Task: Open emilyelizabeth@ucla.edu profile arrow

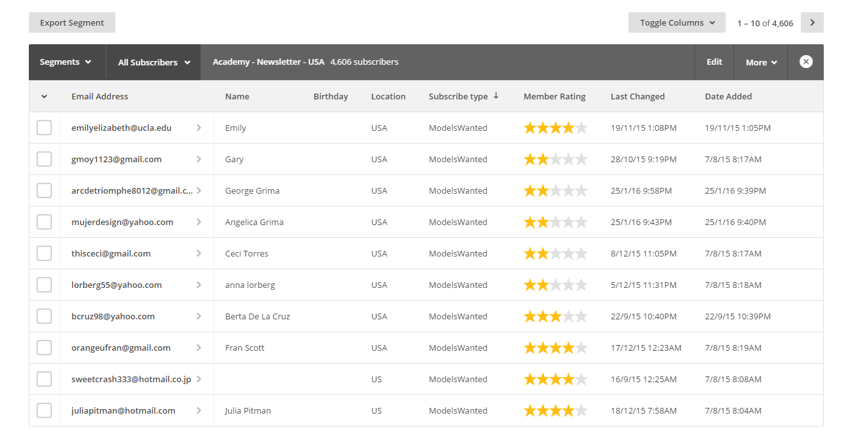Action: (x=199, y=128)
